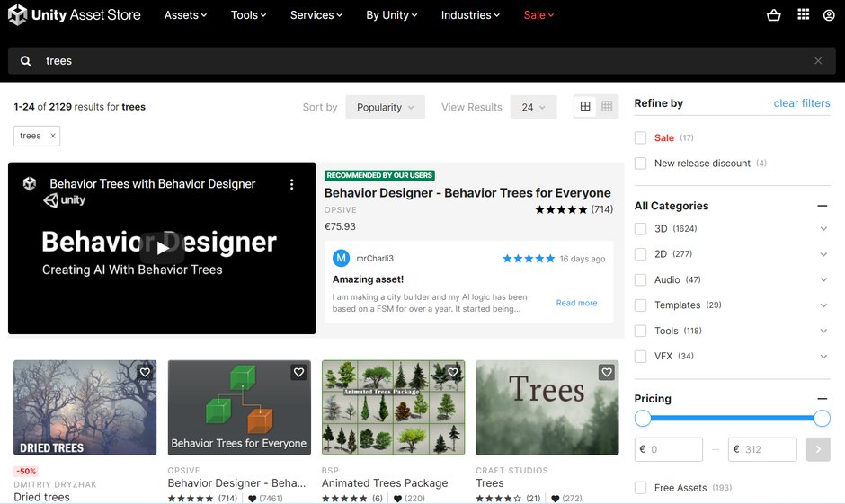Enable the Free Assets filter
Image resolution: width=845 pixels, height=504 pixels.
640,488
